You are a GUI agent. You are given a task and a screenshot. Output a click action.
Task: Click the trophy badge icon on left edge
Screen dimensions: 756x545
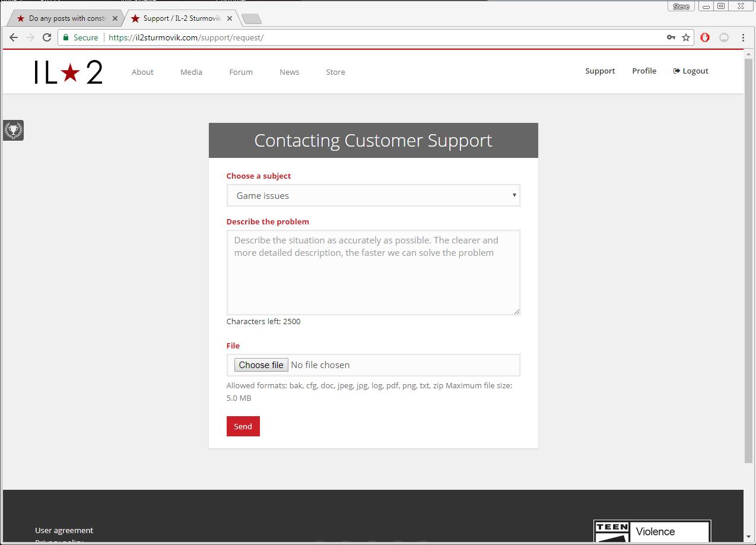pos(13,130)
